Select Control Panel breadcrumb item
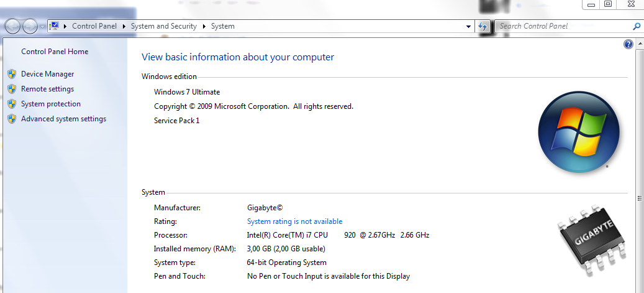644x293 pixels. (x=94, y=26)
